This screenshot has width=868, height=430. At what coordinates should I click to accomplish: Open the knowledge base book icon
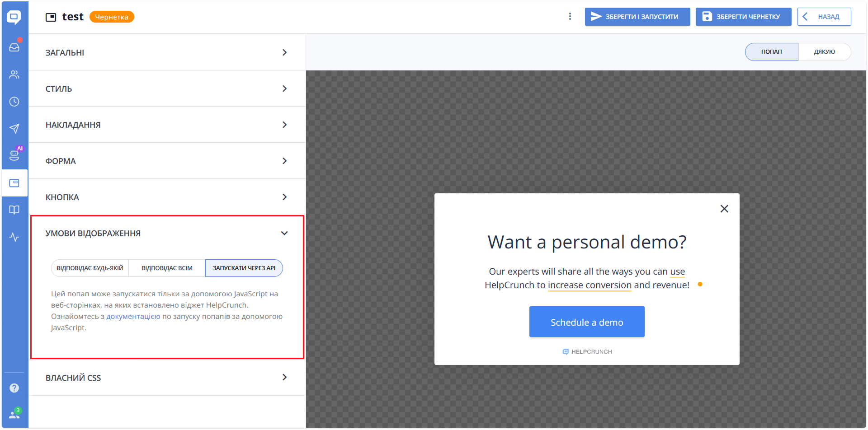click(x=14, y=210)
